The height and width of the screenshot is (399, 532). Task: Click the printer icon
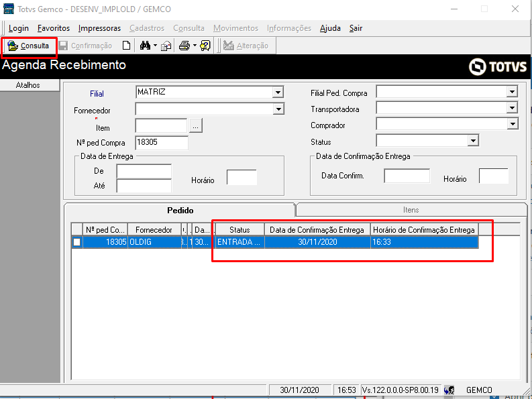coord(184,46)
